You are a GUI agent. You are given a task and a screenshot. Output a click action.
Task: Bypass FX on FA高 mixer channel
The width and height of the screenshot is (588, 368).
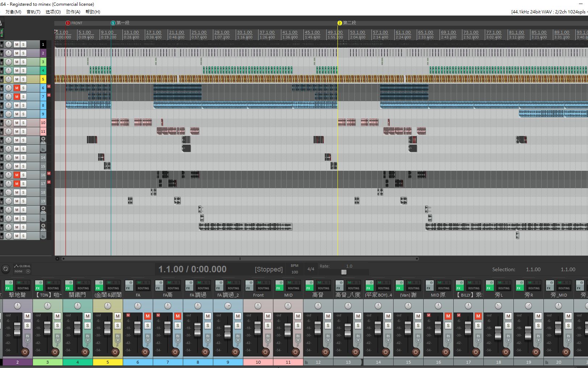(x=159, y=282)
